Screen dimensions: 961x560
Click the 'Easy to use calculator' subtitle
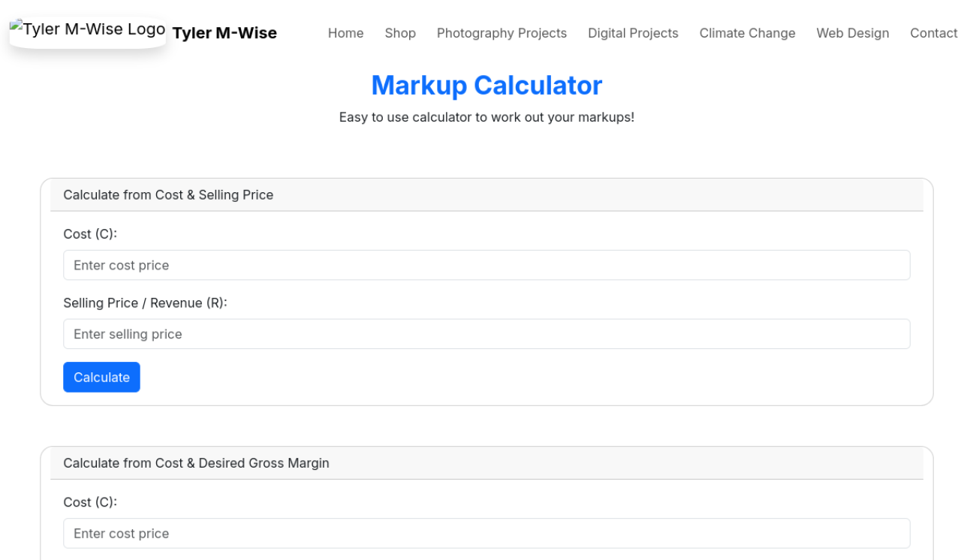tap(487, 118)
